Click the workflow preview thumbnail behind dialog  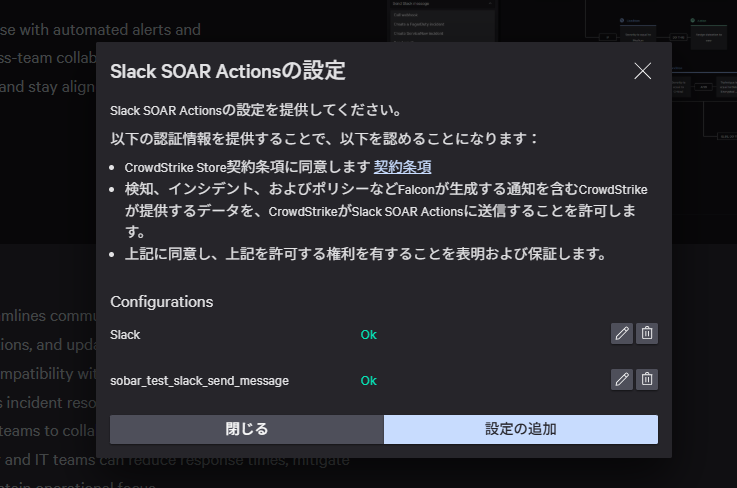[x=564, y=21]
